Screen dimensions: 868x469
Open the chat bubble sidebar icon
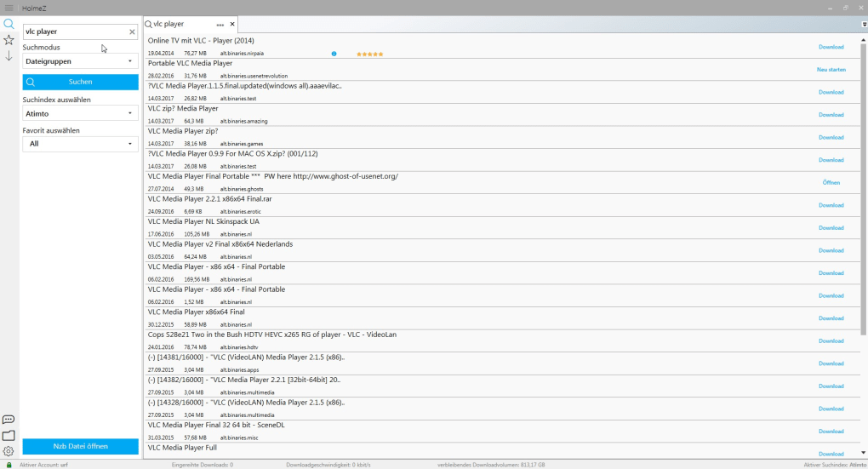(x=9, y=420)
